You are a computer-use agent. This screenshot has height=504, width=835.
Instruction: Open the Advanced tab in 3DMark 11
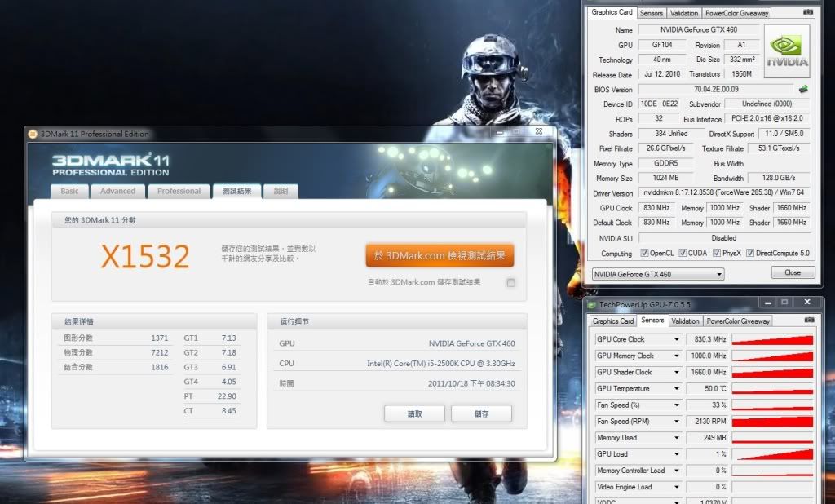[118, 192]
